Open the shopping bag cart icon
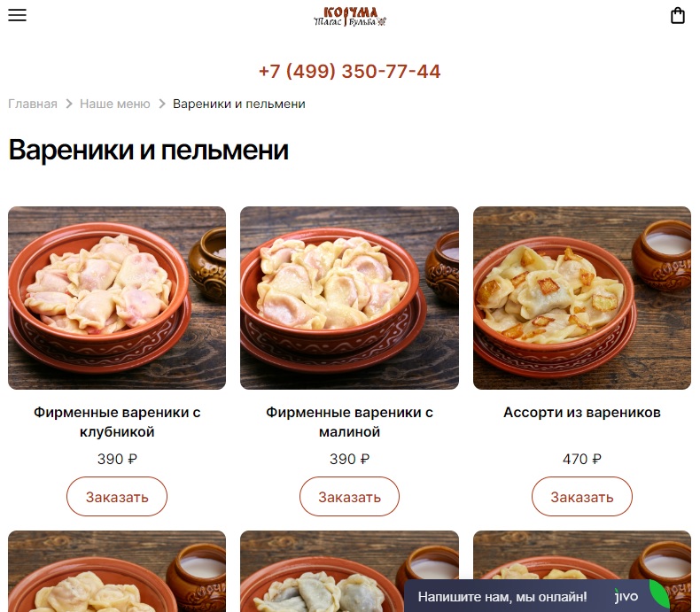The width and height of the screenshot is (700, 612). coord(678,15)
